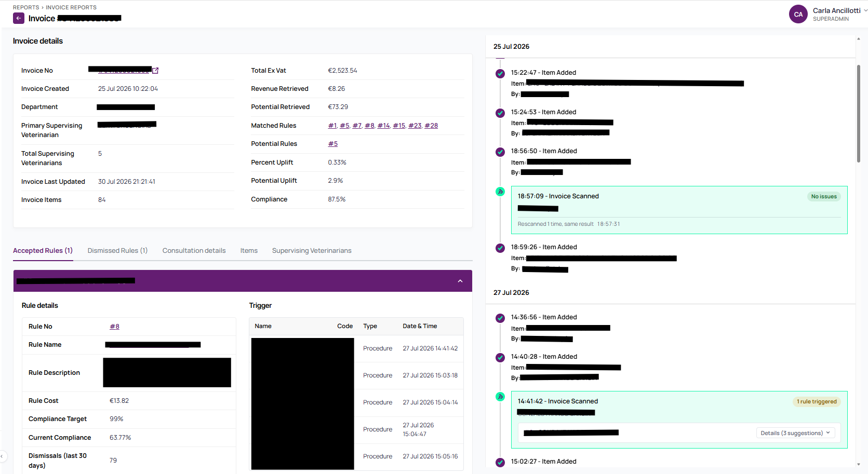Click the Potential Uplift value 2.9%
Viewport: 868px width, 474px height.
336,181
